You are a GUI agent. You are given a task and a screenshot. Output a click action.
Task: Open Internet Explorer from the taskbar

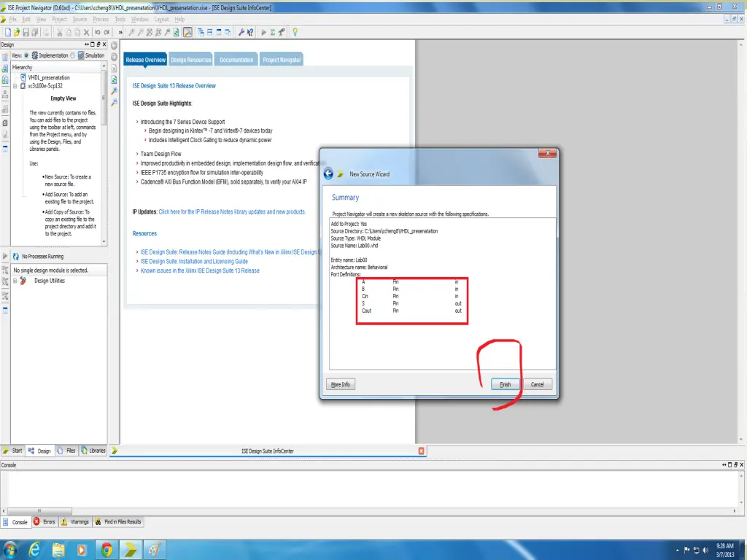34,550
